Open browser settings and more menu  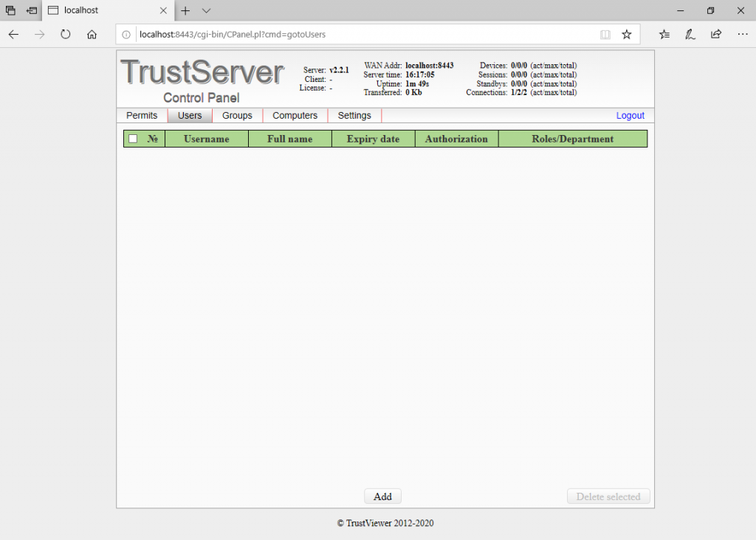coord(743,34)
